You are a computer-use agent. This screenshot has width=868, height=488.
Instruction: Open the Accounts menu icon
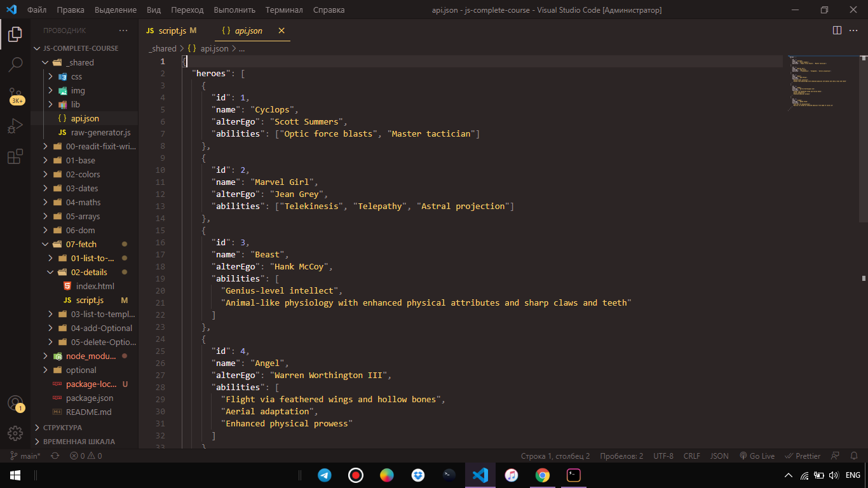pos(15,403)
